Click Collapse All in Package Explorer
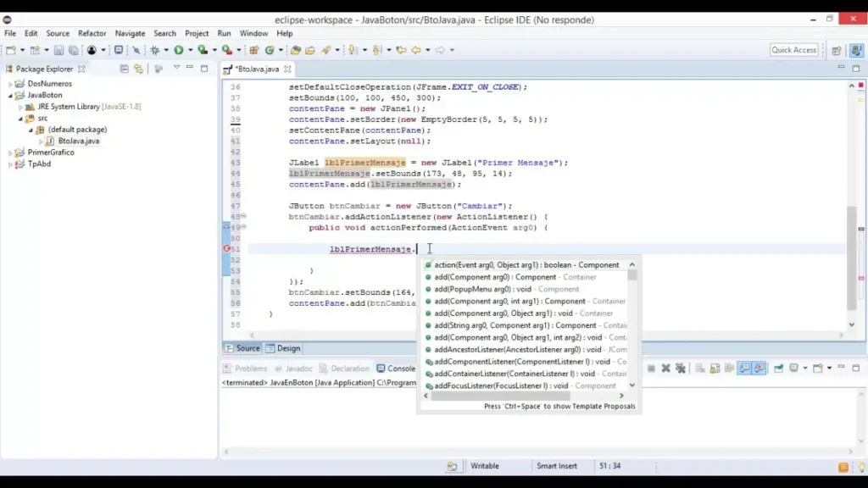868x488 pixels. tap(125, 69)
